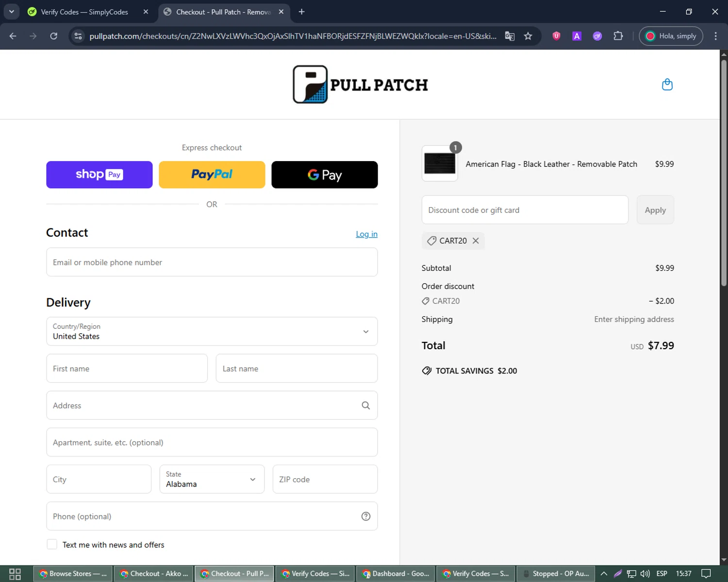Image resolution: width=728 pixels, height=582 pixels.
Task: Close the Verify Codes tab
Action: [146, 12]
